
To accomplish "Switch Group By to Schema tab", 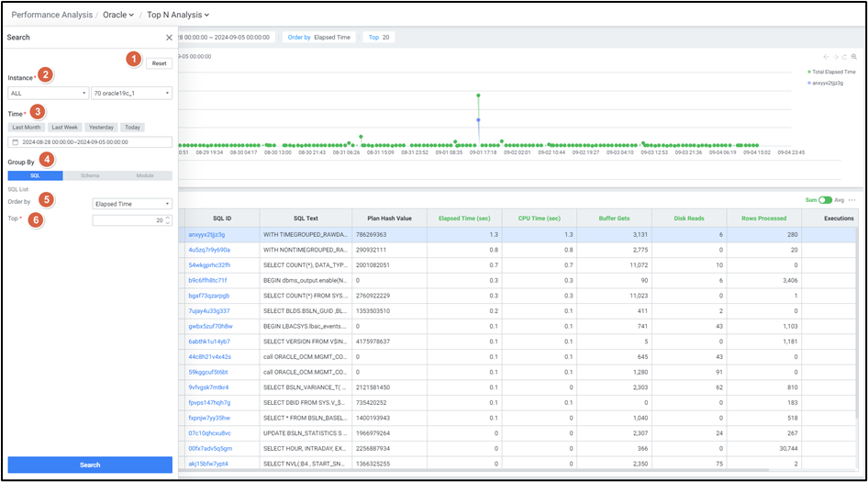I will (90, 175).
